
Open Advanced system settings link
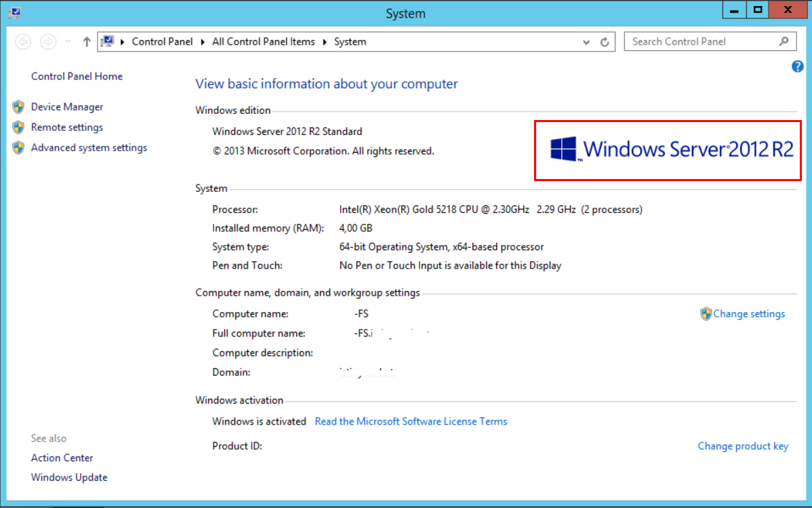(x=89, y=148)
